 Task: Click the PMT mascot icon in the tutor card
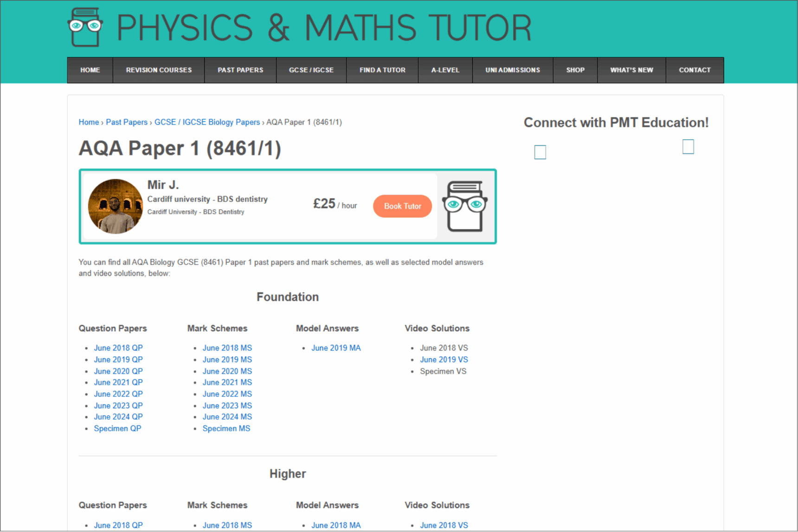pyautogui.click(x=466, y=206)
